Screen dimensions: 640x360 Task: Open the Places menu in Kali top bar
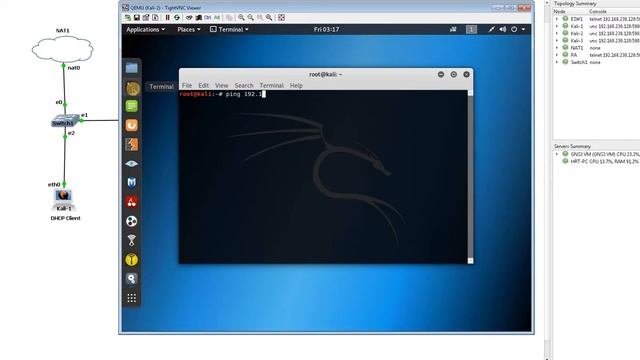pos(189,29)
